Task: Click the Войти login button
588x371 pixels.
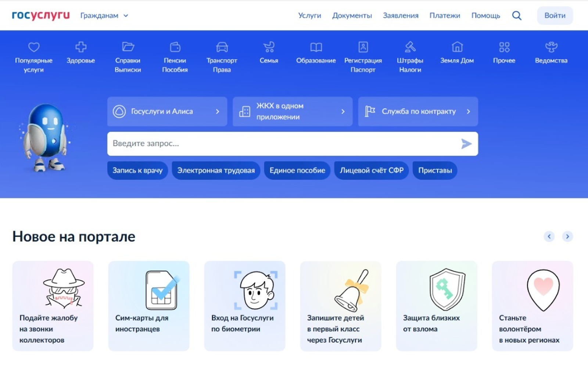Action: [555, 15]
